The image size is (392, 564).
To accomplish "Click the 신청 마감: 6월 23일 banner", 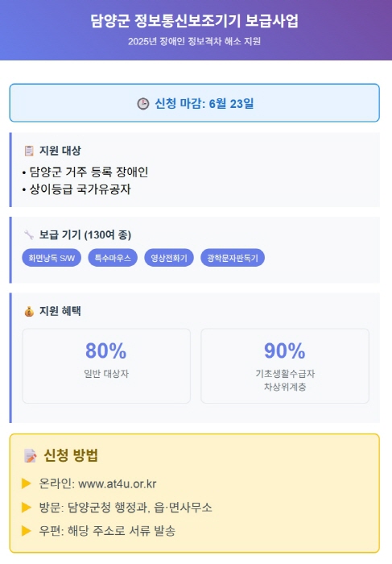I will click(194, 103).
